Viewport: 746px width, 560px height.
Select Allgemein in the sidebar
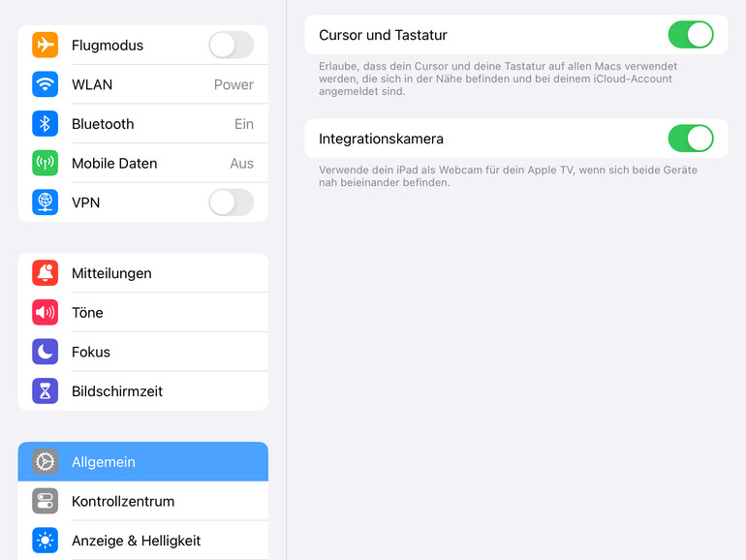[x=143, y=462]
